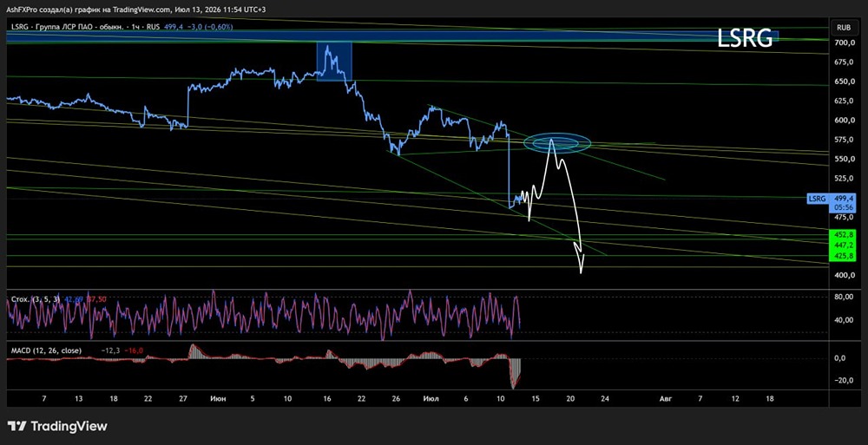The height and width of the screenshot is (445, 868).
Task: Click the 700,0 price axis label
Action: click(x=845, y=43)
